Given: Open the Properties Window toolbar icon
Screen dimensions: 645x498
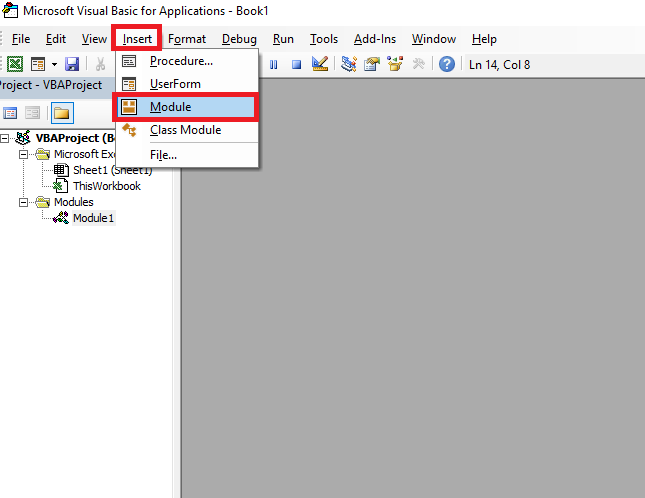Looking at the screenshot, I should (x=371, y=64).
